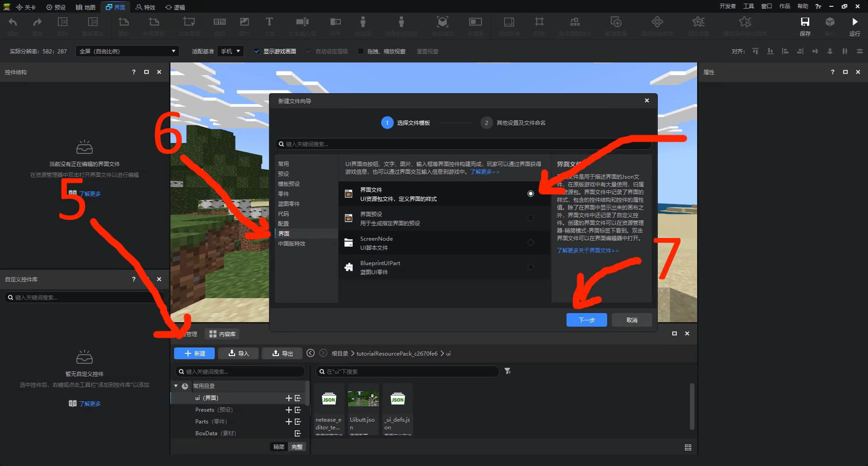Click the align left icon
Viewport: 868px width, 466px height.
[x=785, y=51]
